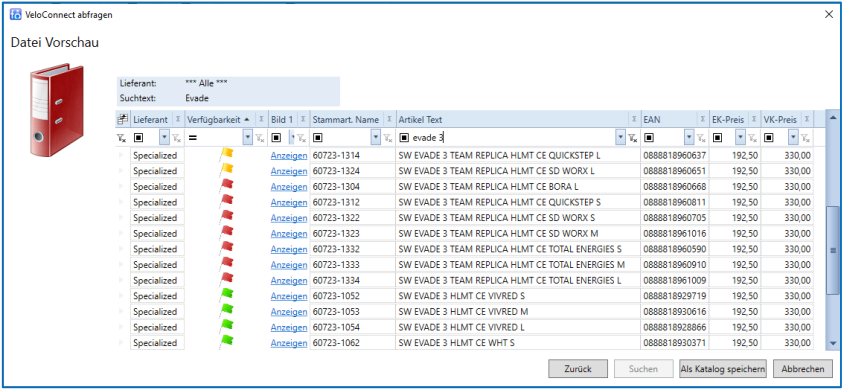
Task: Open Verfügbarkeit filter value dropdown
Action: point(248,138)
